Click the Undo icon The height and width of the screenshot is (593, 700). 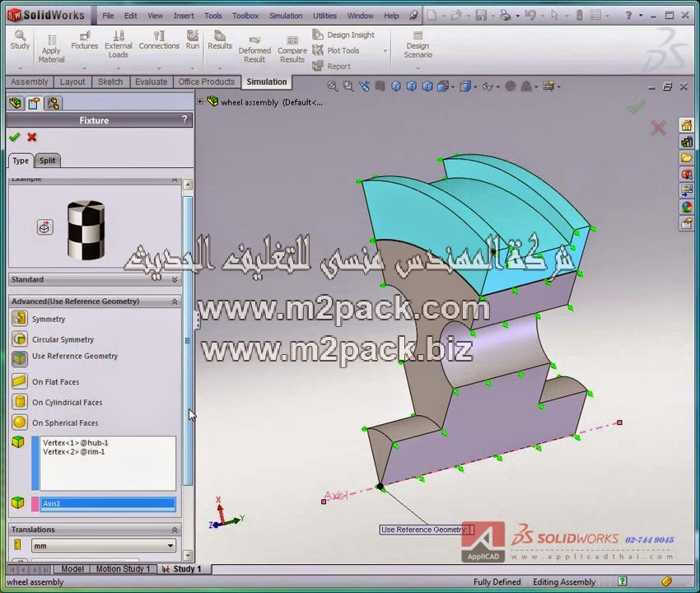[530, 16]
